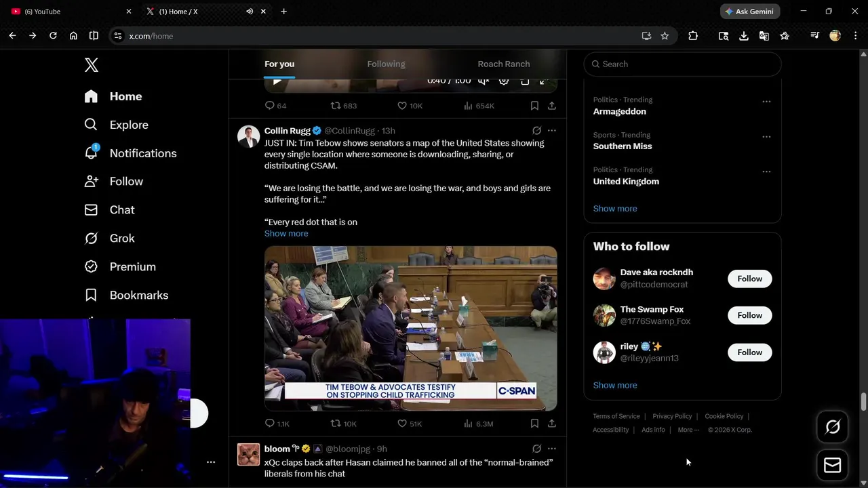Open Grok explain icon on Collin Rugg post
This screenshot has width=868, height=488.
point(536,131)
